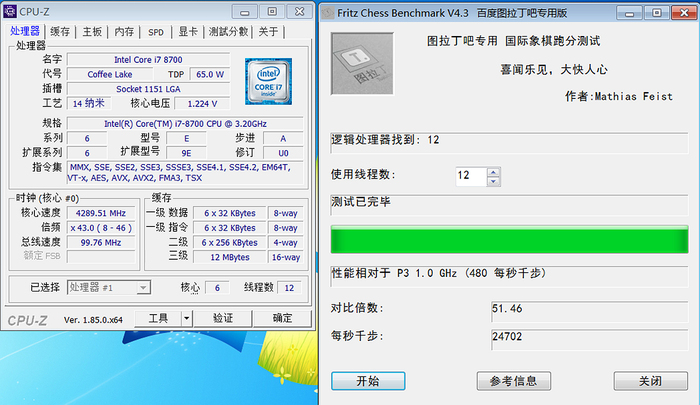The width and height of the screenshot is (700, 405).
Task: Click the Coffee Lake code name field
Action: point(110,74)
